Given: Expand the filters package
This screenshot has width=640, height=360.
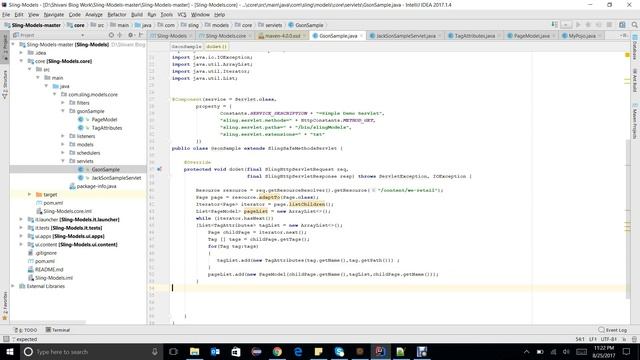Looking at the screenshot, I should tap(63, 102).
